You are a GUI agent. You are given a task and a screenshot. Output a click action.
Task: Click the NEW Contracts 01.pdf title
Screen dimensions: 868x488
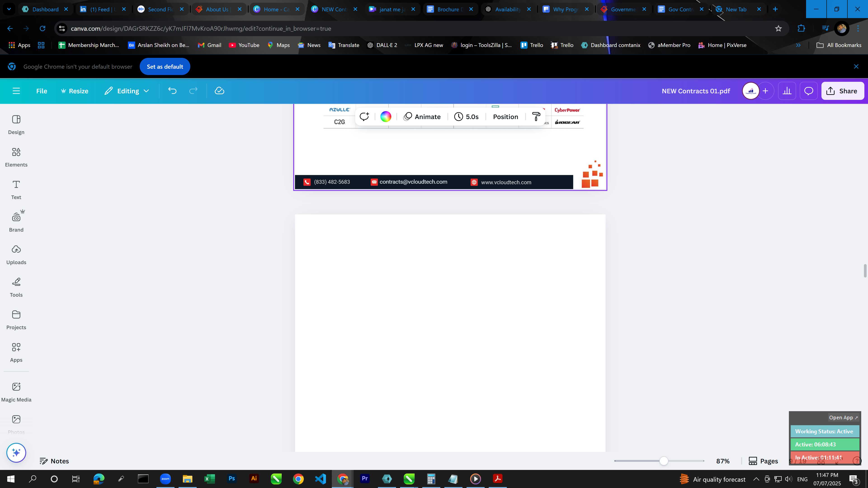696,91
